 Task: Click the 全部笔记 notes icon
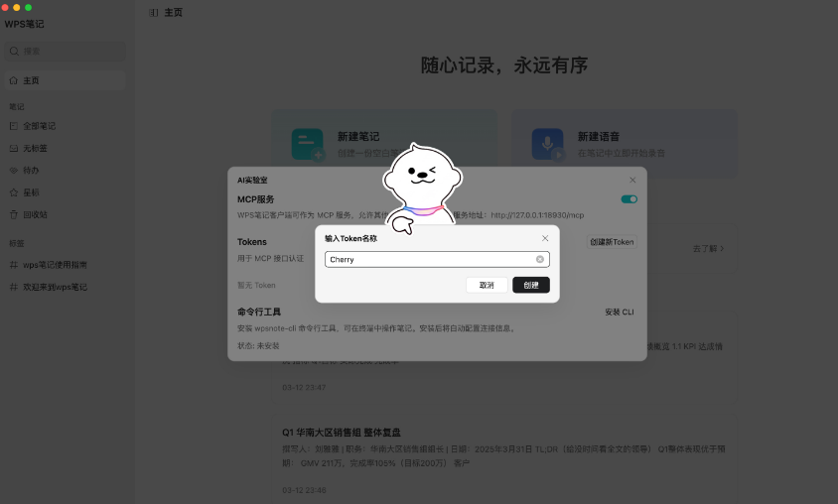pos(13,126)
